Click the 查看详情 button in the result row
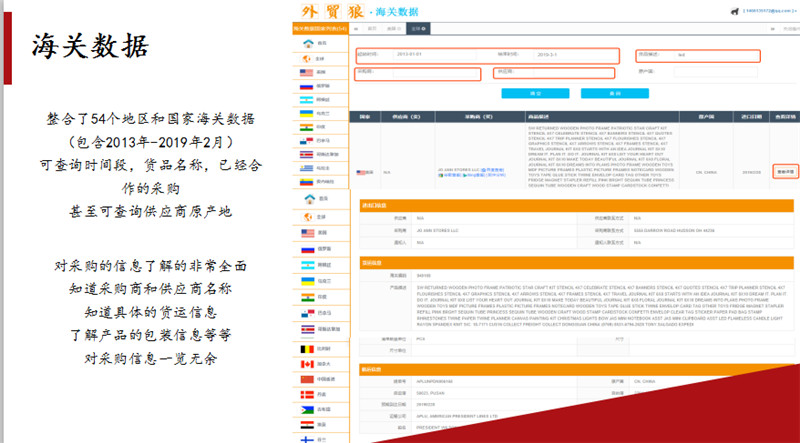 [x=785, y=172]
